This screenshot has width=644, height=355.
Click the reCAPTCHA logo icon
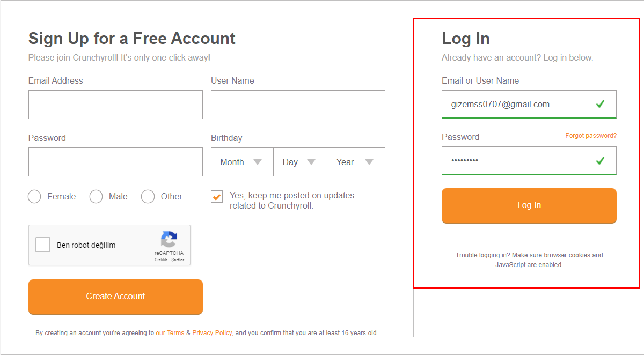tap(169, 240)
